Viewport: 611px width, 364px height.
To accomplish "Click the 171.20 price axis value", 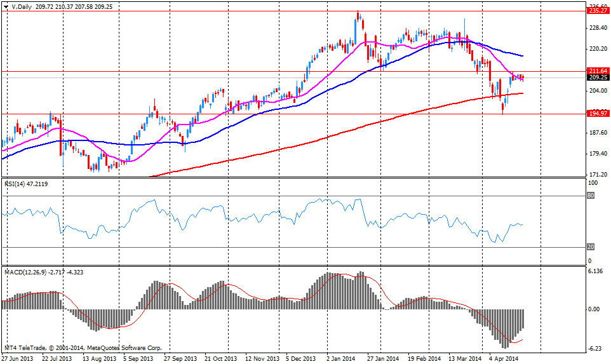I will [599, 174].
